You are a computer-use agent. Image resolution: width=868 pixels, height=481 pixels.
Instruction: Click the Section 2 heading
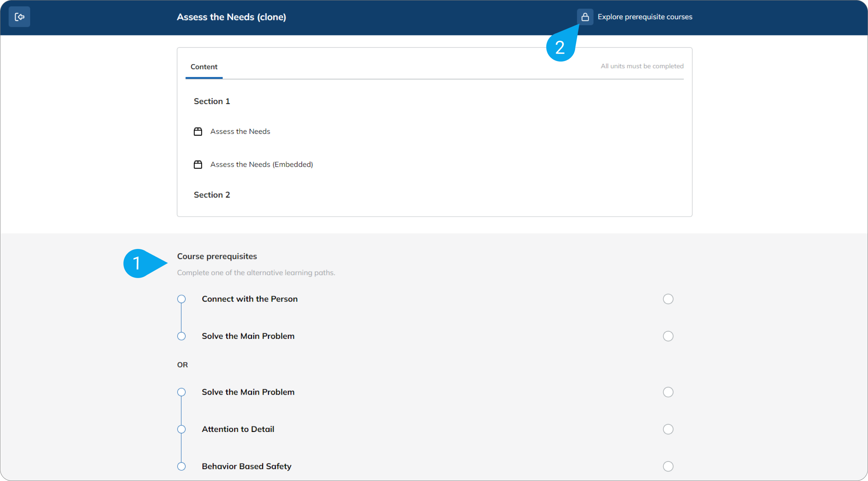[212, 195]
